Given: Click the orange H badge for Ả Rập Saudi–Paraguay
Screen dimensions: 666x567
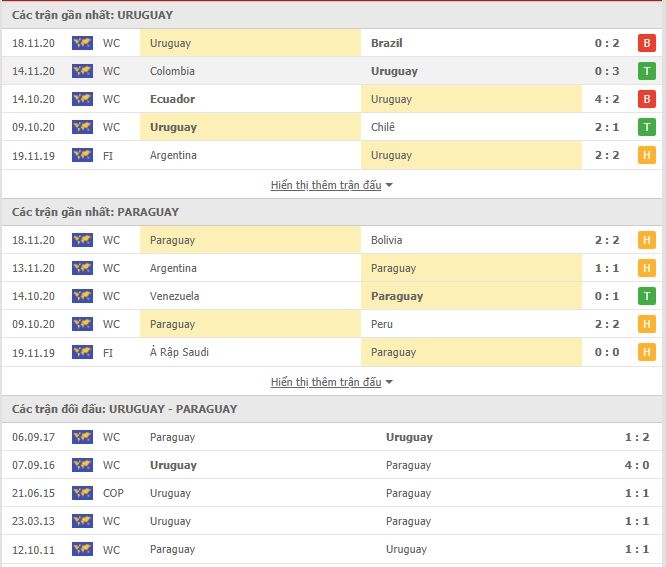Looking at the screenshot, I should pos(646,352).
